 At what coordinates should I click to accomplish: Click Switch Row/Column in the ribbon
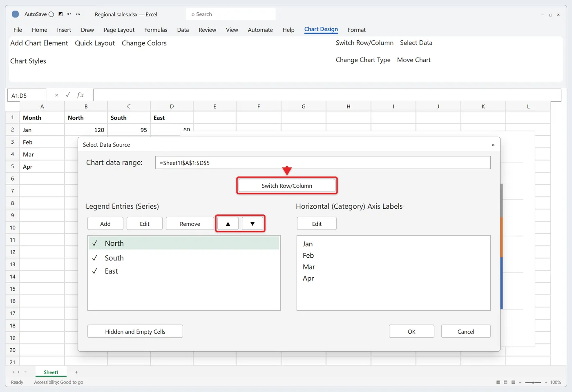[364, 43]
